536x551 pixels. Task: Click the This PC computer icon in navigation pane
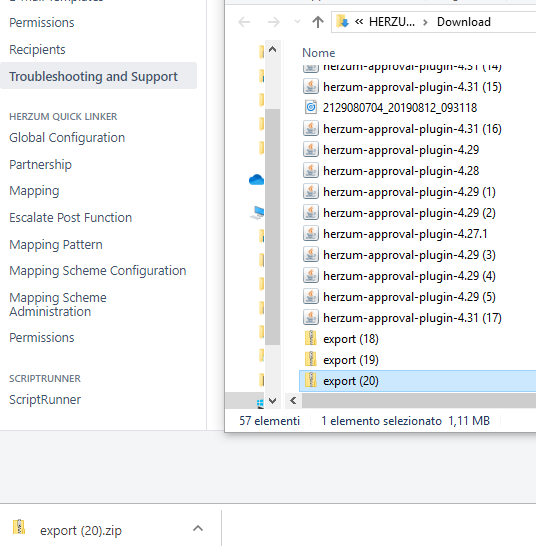pos(257,213)
